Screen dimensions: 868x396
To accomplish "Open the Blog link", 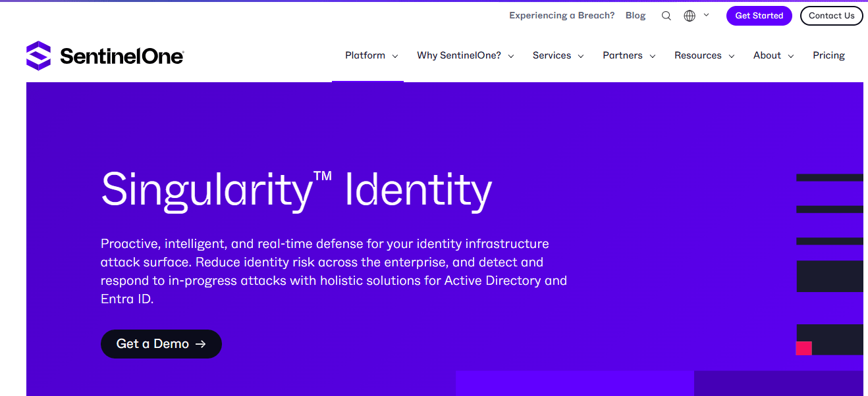I will pyautogui.click(x=636, y=15).
